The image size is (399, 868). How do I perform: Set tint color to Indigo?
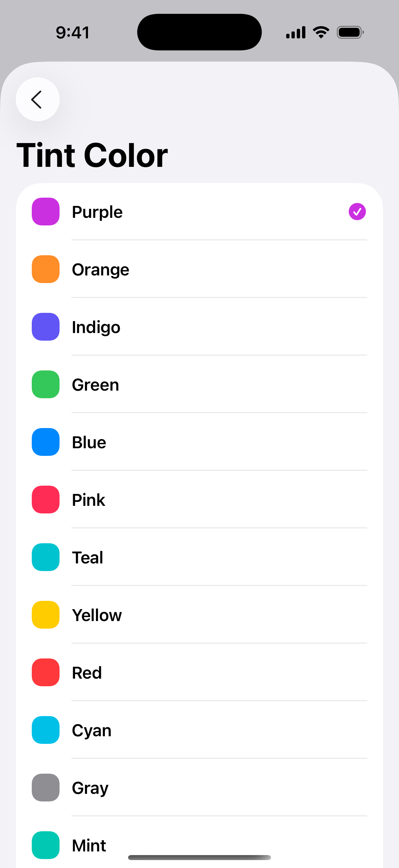pos(96,327)
